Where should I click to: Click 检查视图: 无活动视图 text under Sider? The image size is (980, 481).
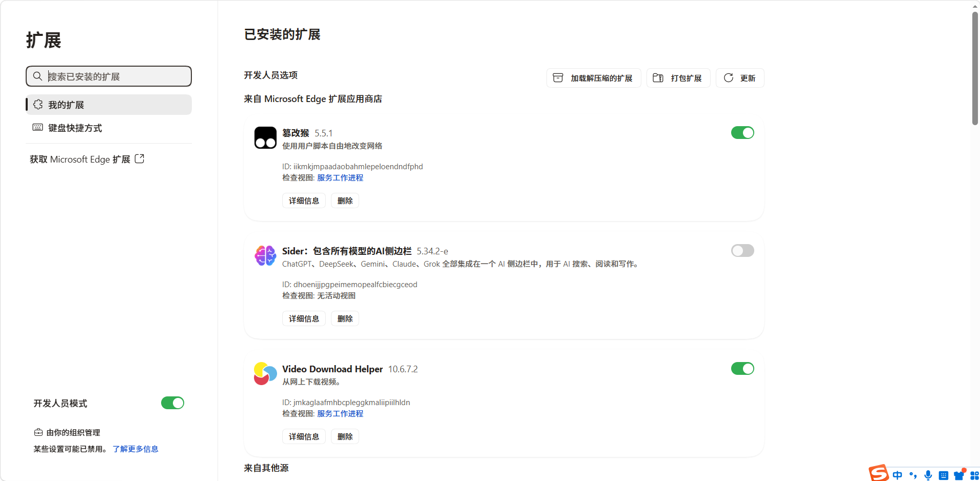coord(319,295)
